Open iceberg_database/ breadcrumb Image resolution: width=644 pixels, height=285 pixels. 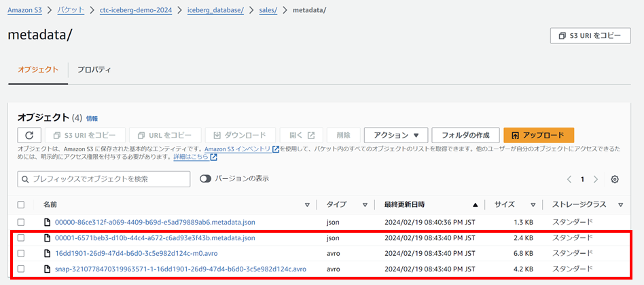pos(215,10)
